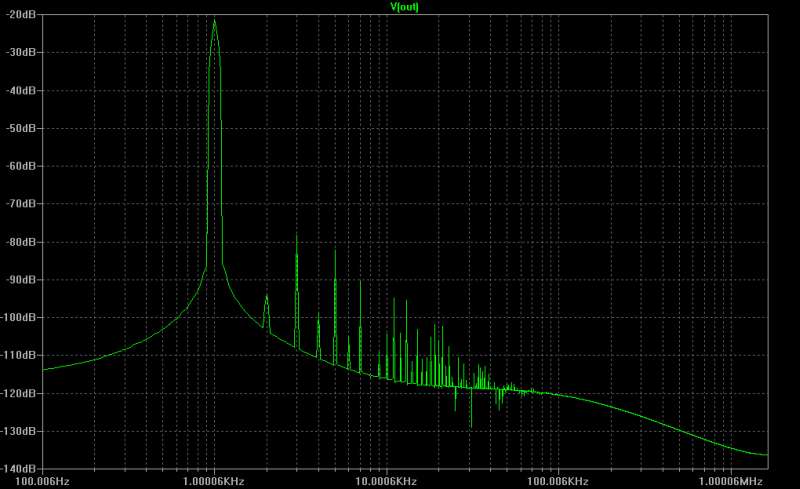The width and height of the screenshot is (800, 489).
Task: Click the -80dB axis label
Action: [21, 241]
